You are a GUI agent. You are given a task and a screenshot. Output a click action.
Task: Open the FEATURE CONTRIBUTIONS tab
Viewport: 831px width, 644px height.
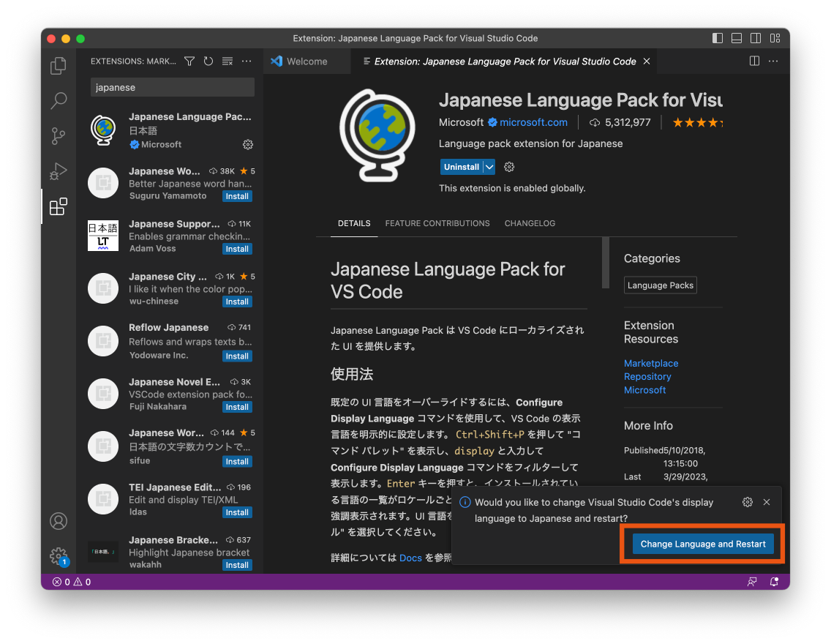[437, 223]
